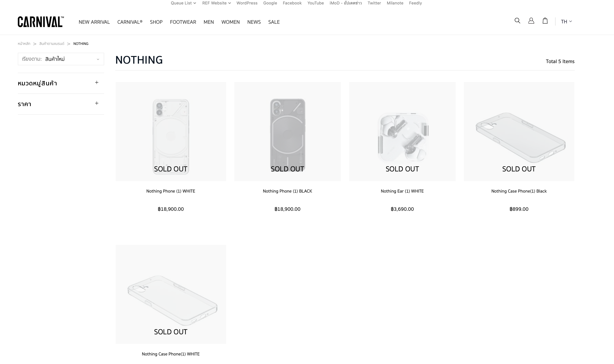Open Nothing Phone (1) WHITE product image

171,132
